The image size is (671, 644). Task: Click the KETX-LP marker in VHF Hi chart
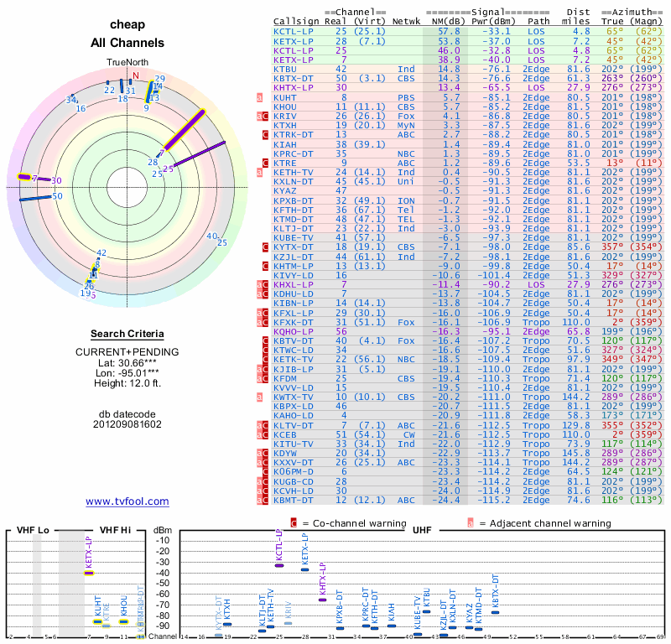click(x=89, y=573)
